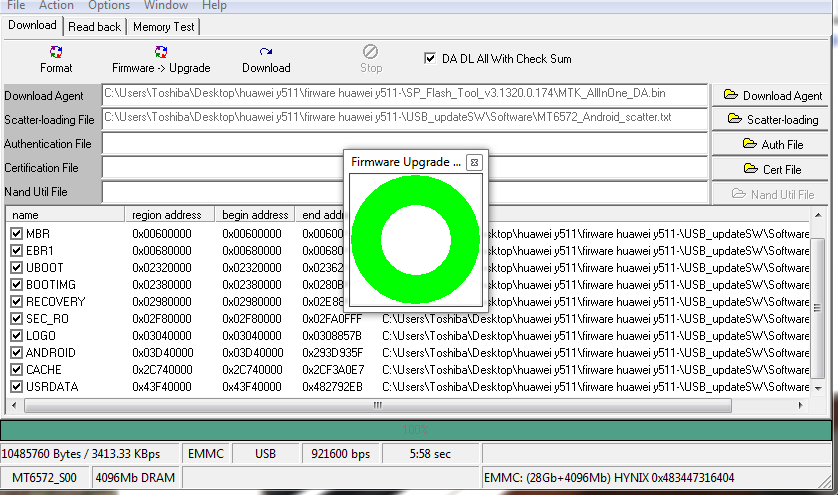The width and height of the screenshot is (838, 495).
Task: Choose an Auth File with folder button
Action: click(773, 145)
